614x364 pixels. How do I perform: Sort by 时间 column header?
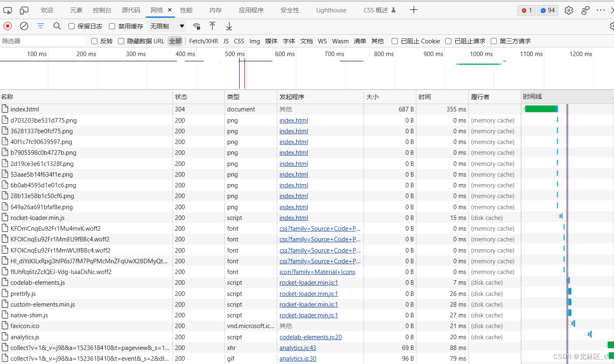(442, 97)
